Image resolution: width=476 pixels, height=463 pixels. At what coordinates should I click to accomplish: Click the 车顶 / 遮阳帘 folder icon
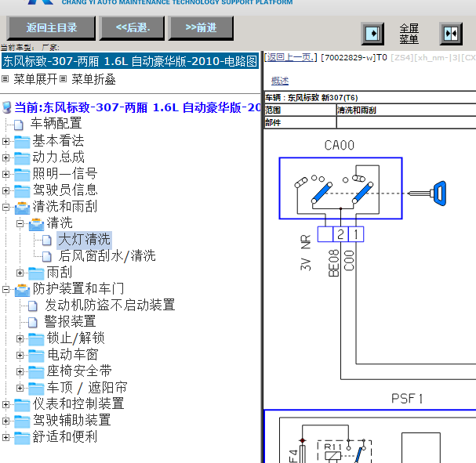[x=36, y=388]
